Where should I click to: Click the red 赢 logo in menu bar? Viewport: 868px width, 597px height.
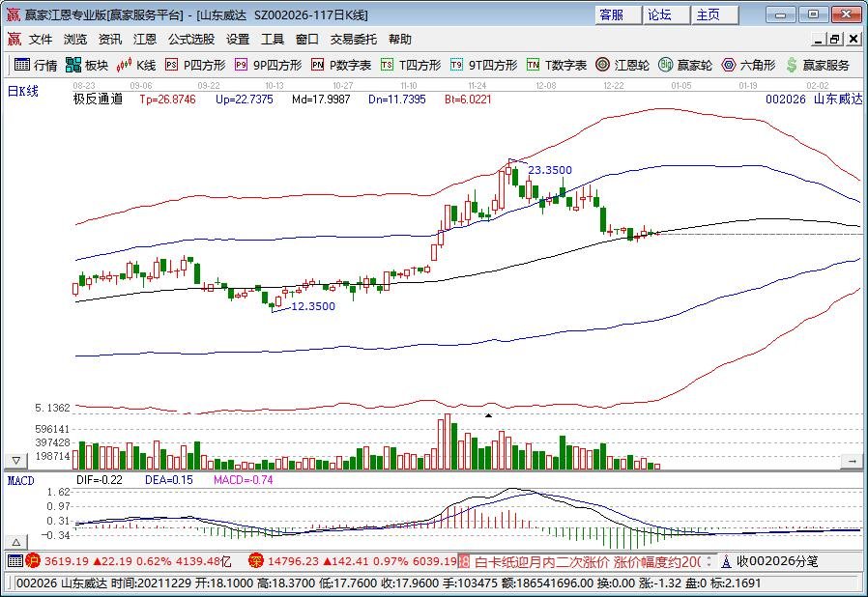(14, 39)
